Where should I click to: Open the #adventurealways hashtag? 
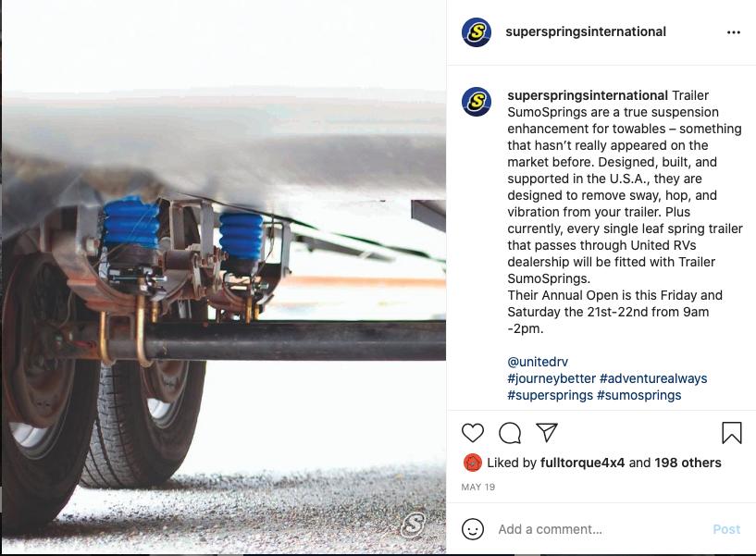(x=653, y=378)
